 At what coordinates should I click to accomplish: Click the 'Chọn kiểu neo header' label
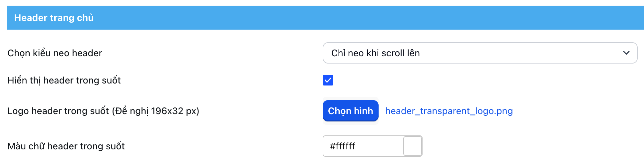tap(55, 53)
